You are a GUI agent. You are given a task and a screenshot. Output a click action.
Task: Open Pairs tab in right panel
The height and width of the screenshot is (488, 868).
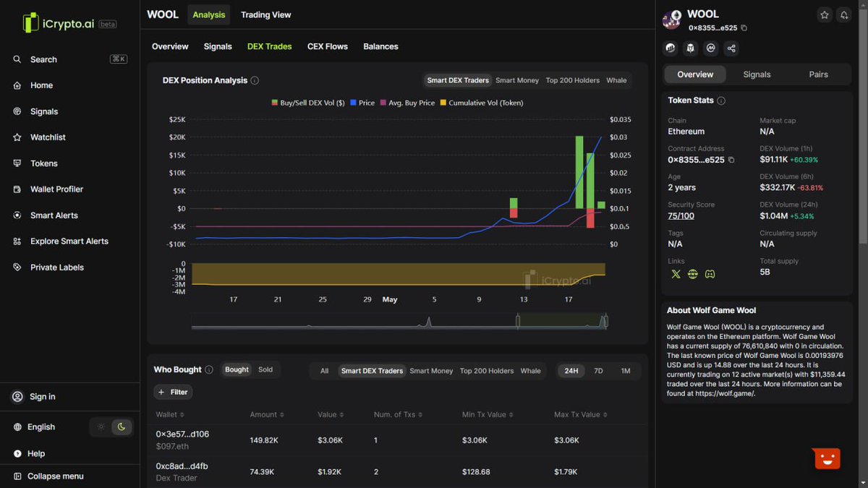pos(818,74)
